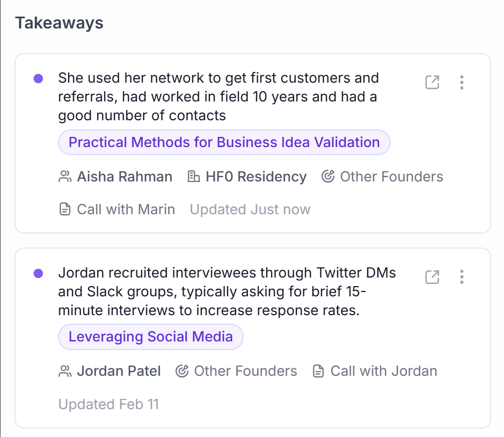Open three-dot menu on Aisha's takeaway
Viewport: 504px width, 437px height.
coord(462,82)
